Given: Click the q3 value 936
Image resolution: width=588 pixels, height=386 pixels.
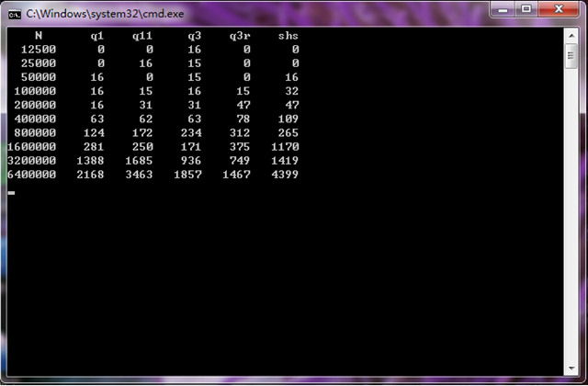Looking at the screenshot, I should tap(191, 161).
